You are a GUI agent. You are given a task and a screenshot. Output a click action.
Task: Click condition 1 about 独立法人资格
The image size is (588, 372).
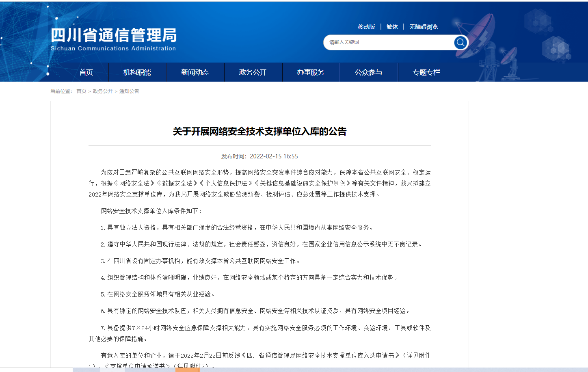coord(237,227)
